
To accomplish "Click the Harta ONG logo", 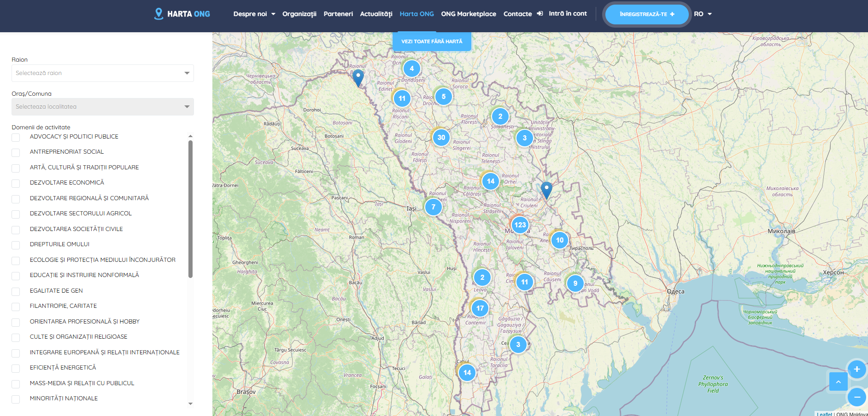I will (x=182, y=14).
